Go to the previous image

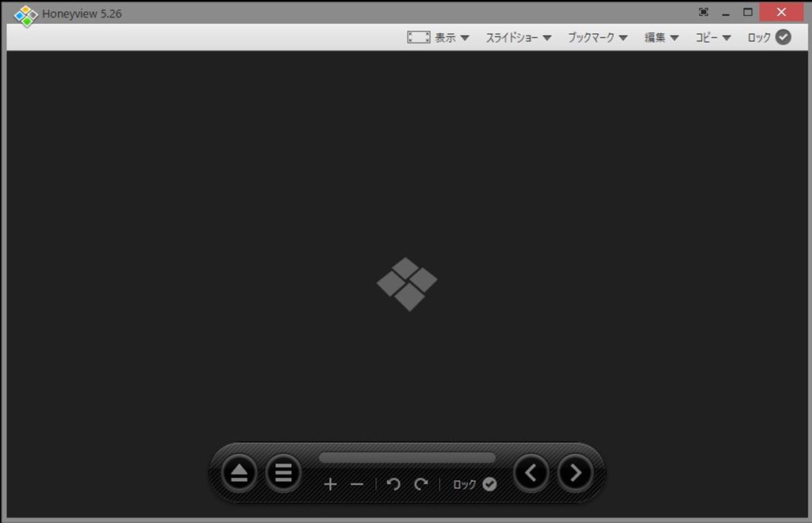click(x=531, y=473)
